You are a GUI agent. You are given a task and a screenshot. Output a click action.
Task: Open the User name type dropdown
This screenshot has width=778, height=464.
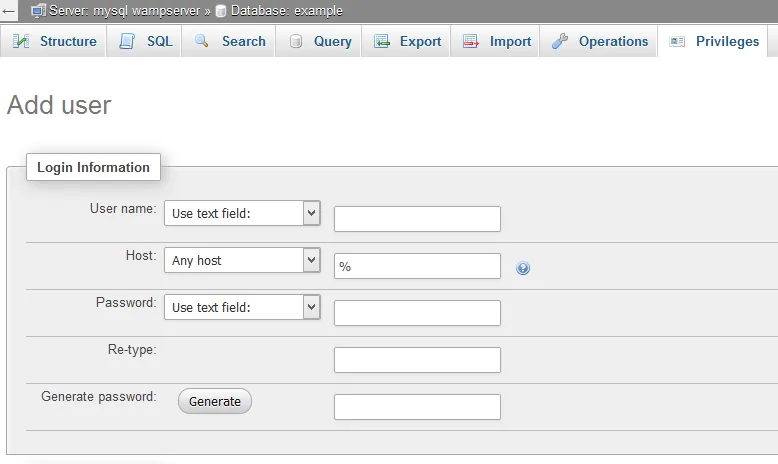[242, 213]
